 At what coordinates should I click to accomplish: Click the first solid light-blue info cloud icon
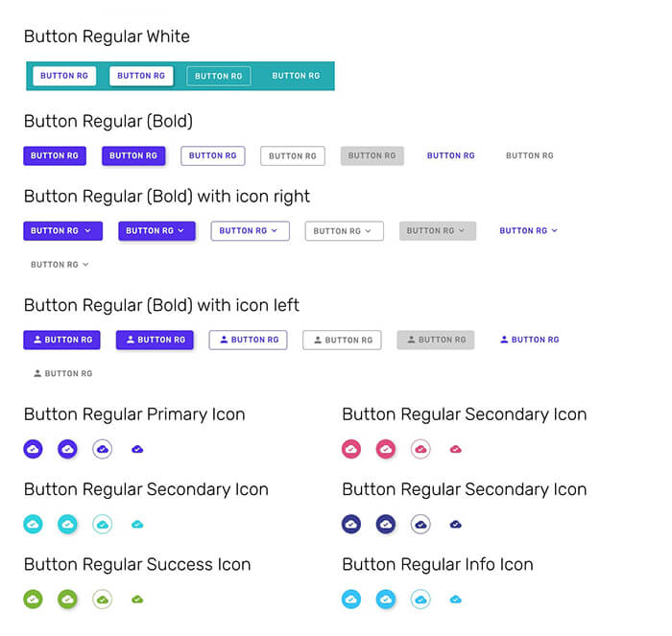351,600
